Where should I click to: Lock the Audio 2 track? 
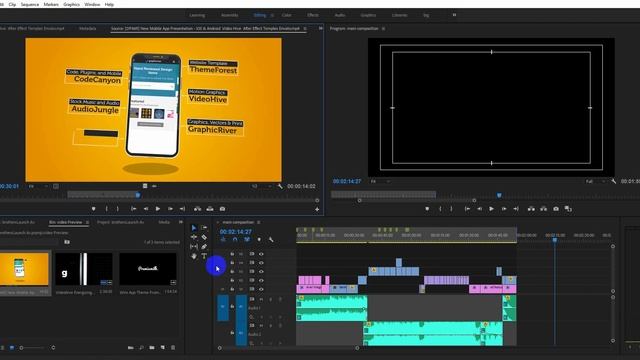point(232,333)
